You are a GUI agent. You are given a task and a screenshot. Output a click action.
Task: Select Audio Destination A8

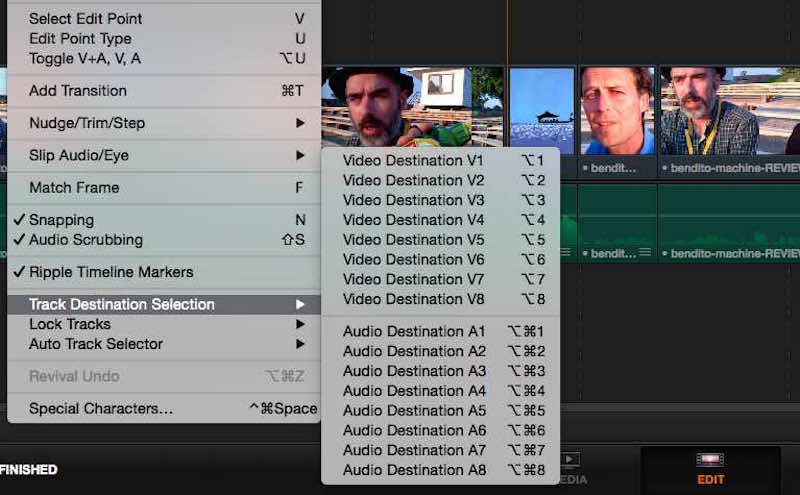click(x=441, y=470)
